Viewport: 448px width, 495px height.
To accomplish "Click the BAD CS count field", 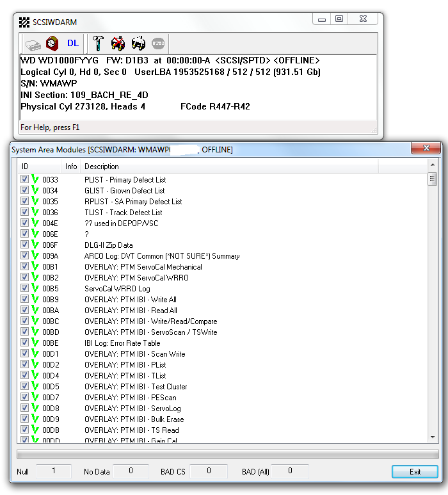I will (x=209, y=471).
